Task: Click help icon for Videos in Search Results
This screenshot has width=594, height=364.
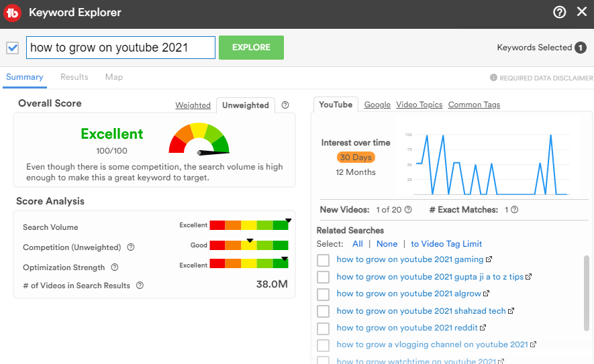Action: pos(140,286)
